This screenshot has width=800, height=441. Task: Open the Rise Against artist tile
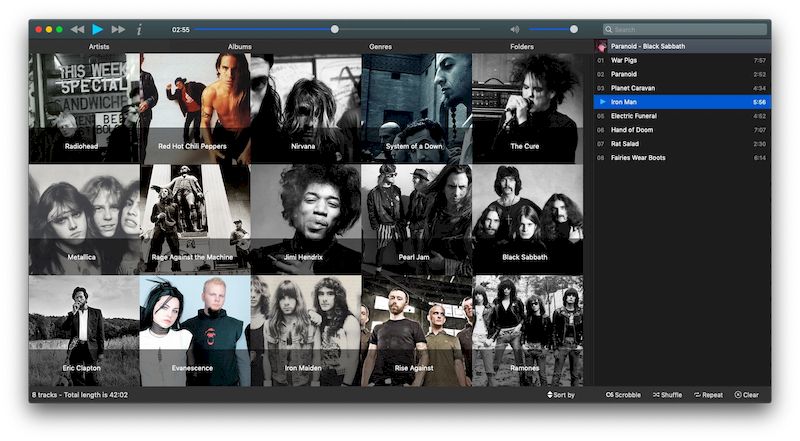coord(416,331)
